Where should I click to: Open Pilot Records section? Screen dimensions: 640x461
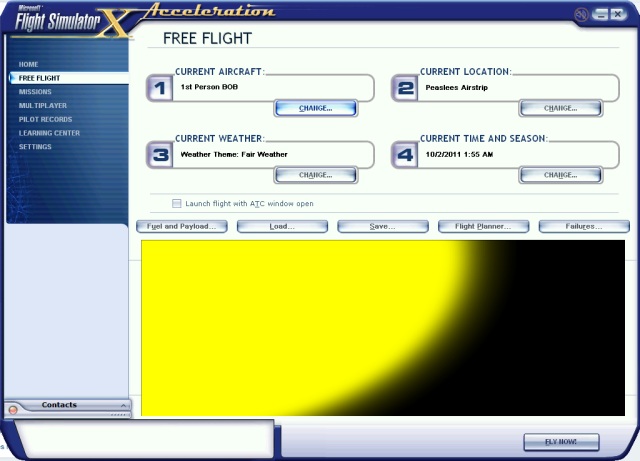[45, 119]
